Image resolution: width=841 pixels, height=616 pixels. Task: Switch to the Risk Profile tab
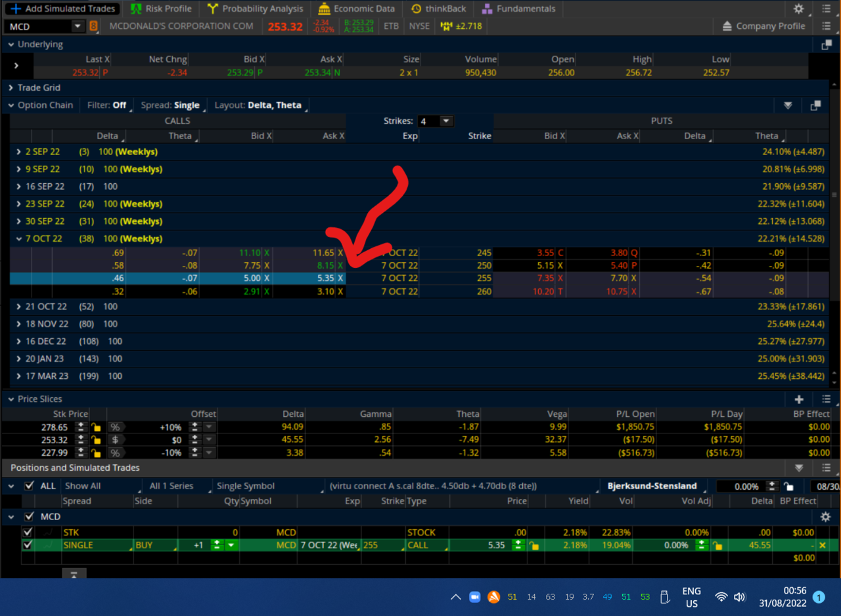[x=161, y=9]
